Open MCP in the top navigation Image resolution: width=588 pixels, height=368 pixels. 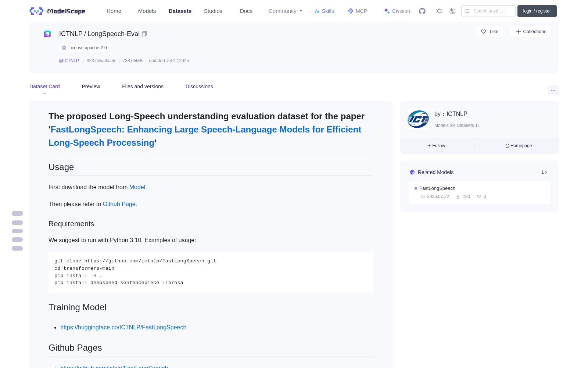[358, 11]
